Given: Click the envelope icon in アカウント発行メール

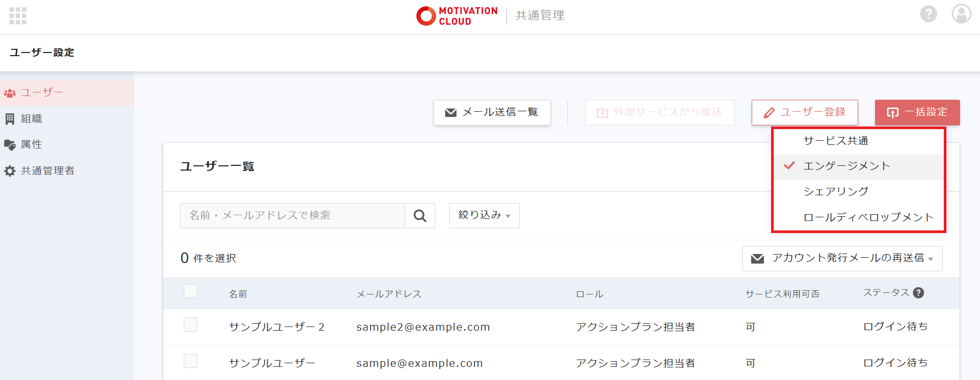Looking at the screenshot, I should click(x=757, y=259).
